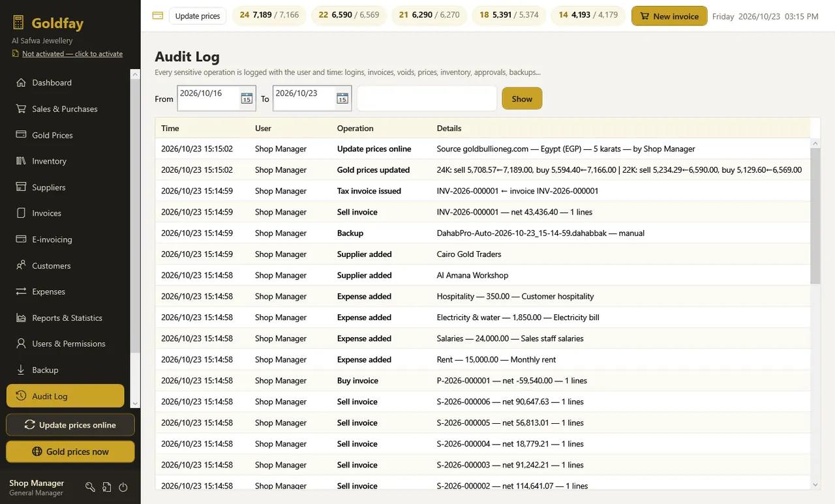Click the 21 karat price chip

pyautogui.click(x=429, y=16)
